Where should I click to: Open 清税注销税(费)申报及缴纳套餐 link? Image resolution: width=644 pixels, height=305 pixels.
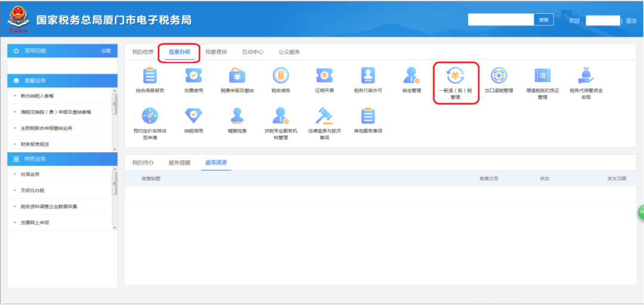pyautogui.click(x=56, y=112)
